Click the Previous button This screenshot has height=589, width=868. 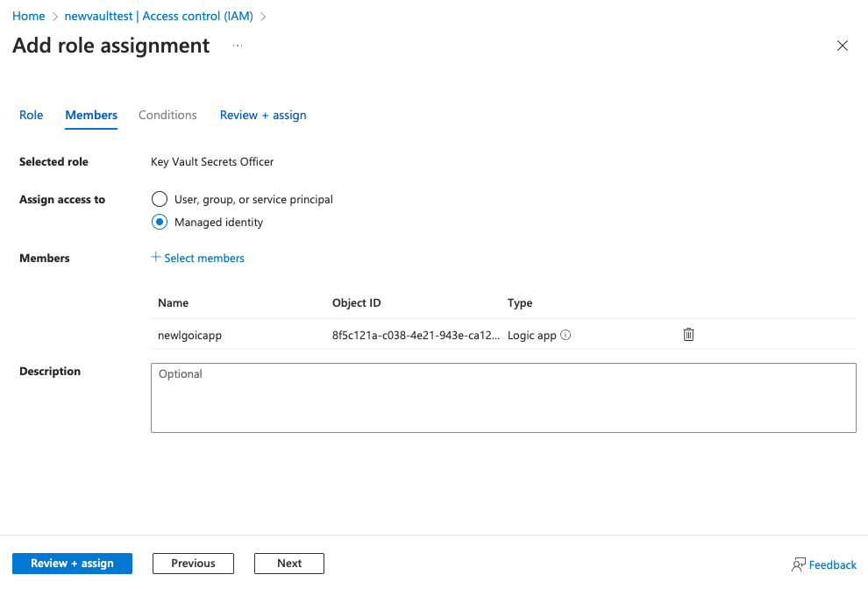point(193,564)
